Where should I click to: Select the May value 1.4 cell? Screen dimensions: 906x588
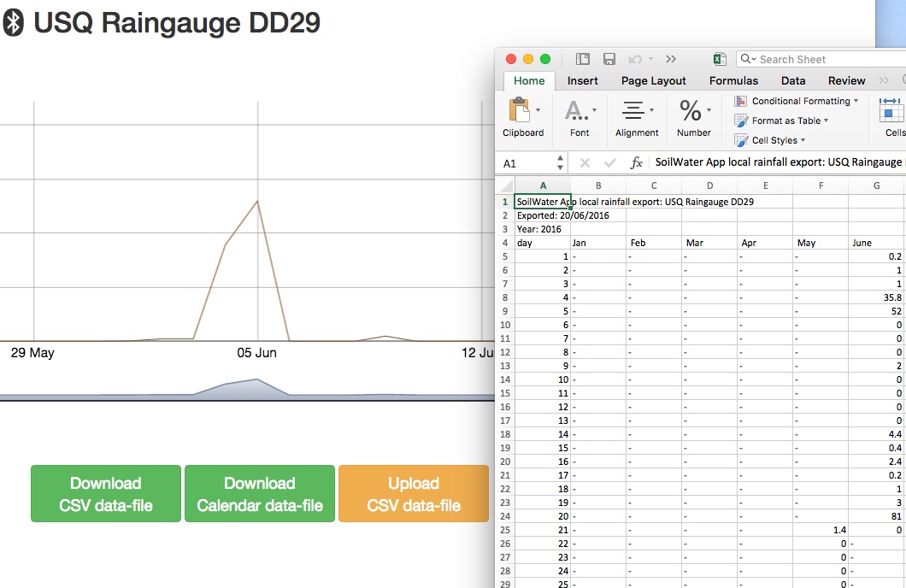(x=821, y=530)
